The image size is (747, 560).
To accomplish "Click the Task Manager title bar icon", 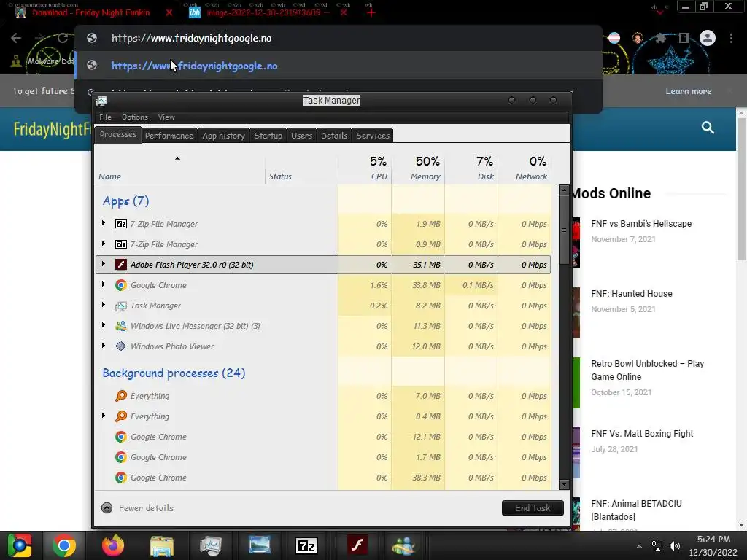I will tap(101, 101).
